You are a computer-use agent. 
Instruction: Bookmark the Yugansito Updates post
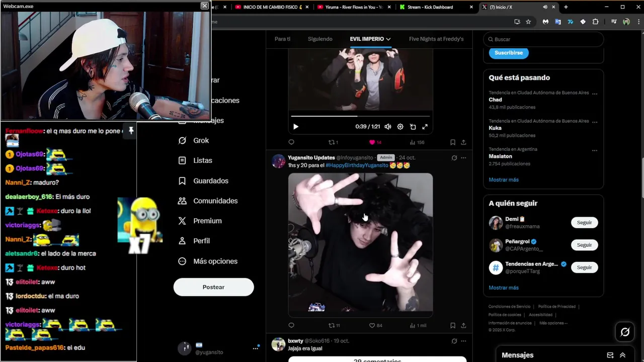pyautogui.click(x=453, y=325)
